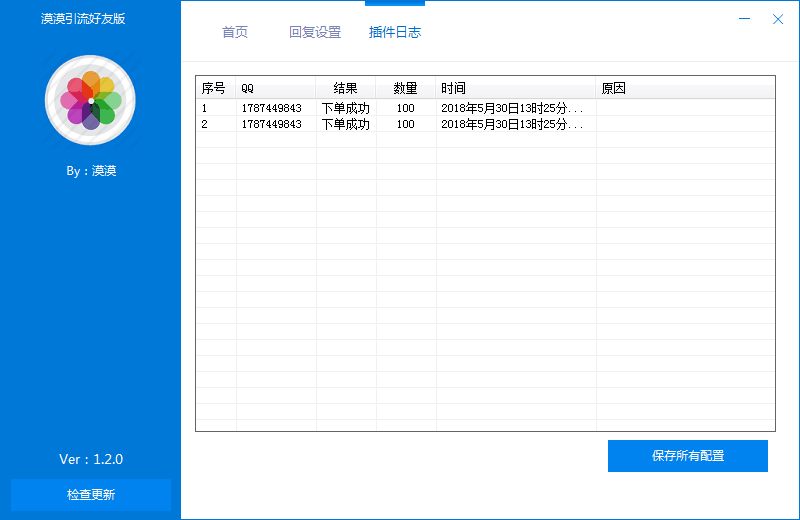Close the 漠漠引流好友版 window
The width and height of the screenshot is (800, 520).
[778, 20]
